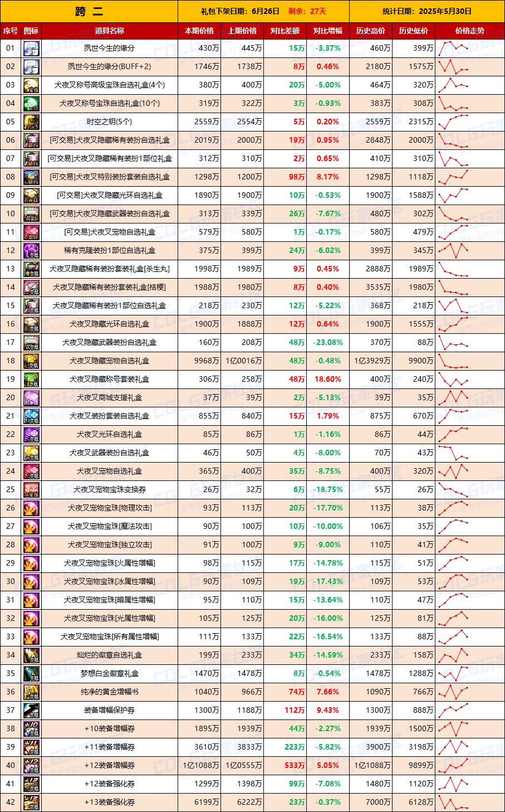The width and height of the screenshot is (505, 812).
Task: Click the icon for 犬夜叉隐藏宠物自选礼盒
Action: point(31,361)
